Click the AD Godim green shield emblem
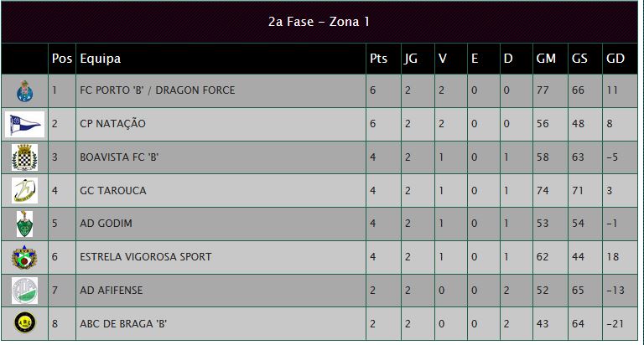This screenshot has width=644, height=345. (24, 224)
